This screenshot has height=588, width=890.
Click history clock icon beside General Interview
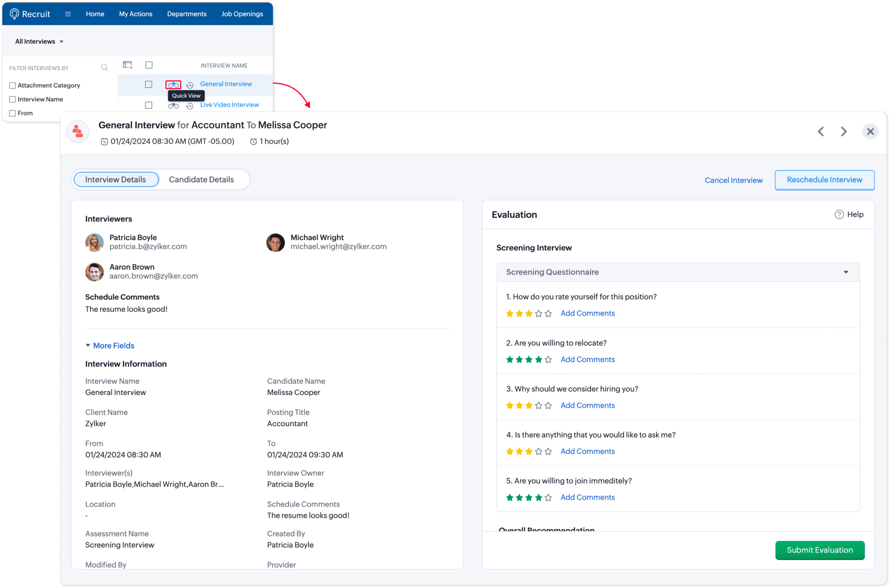click(190, 85)
